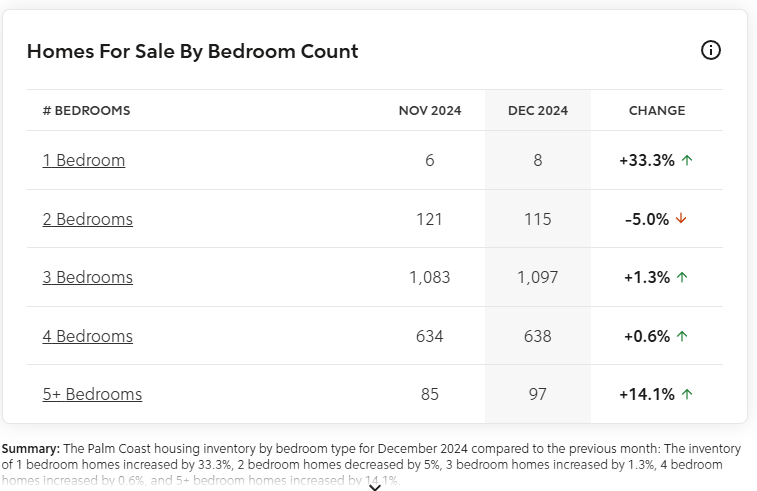Image resolution: width=757 pixels, height=491 pixels.
Task: Click the DEC 2024 column header
Action: pyautogui.click(x=538, y=111)
